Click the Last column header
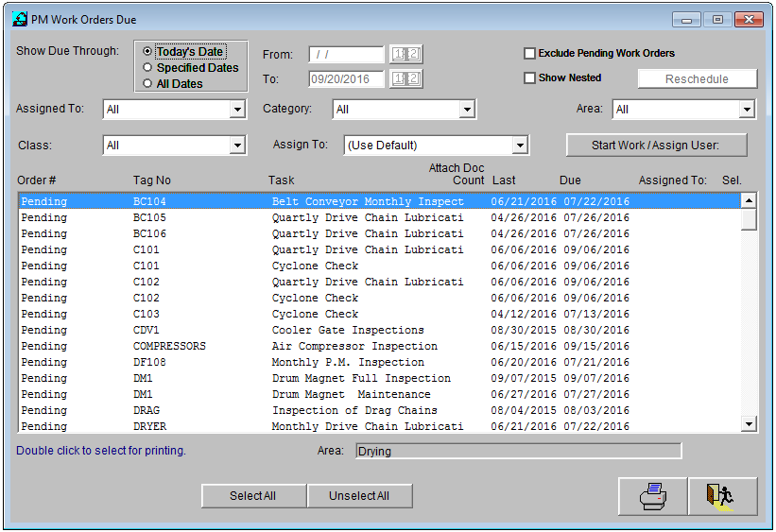 pos(504,180)
